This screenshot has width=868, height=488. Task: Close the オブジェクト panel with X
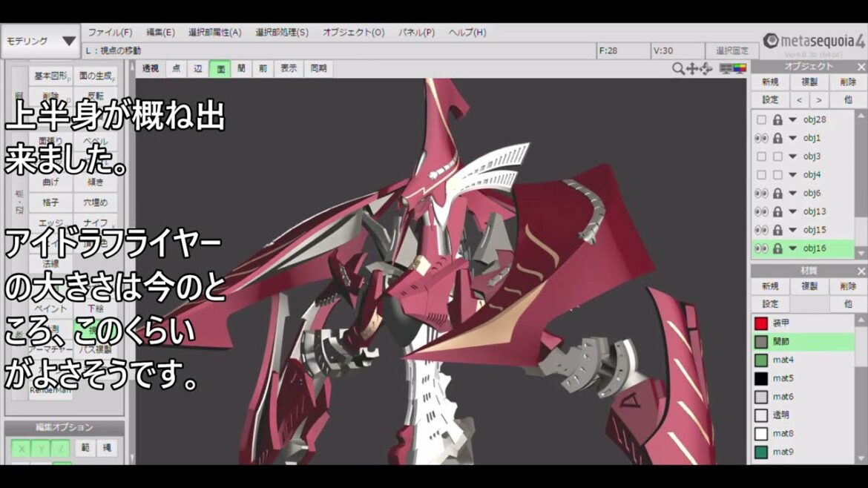click(861, 67)
